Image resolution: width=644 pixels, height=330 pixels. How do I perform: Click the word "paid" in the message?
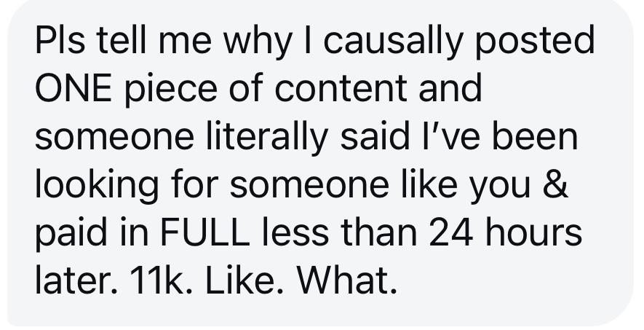point(71,234)
